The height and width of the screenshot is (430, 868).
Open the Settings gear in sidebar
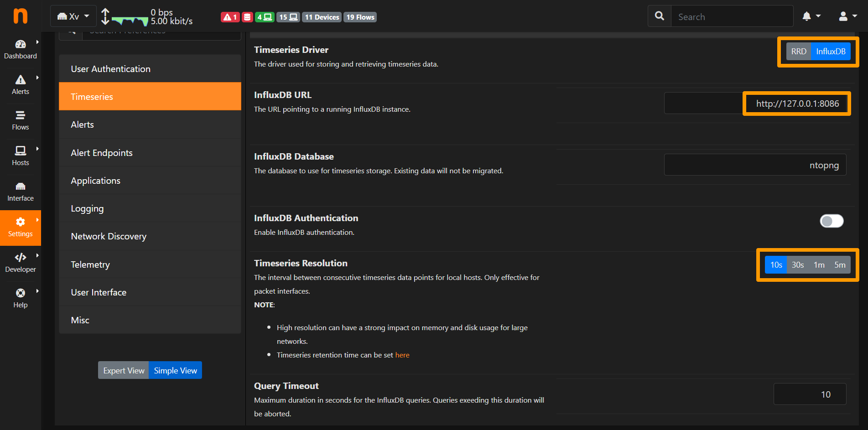tap(21, 222)
